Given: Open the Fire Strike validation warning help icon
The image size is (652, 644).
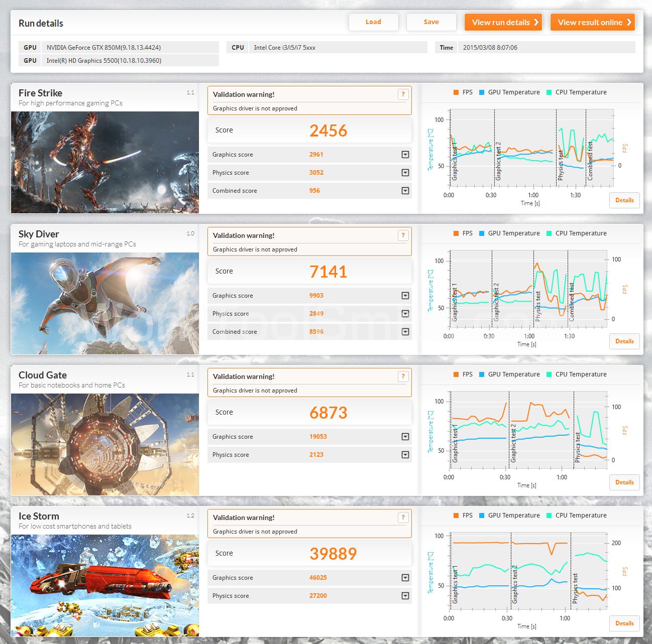Looking at the screenshot, I should 403,94.
